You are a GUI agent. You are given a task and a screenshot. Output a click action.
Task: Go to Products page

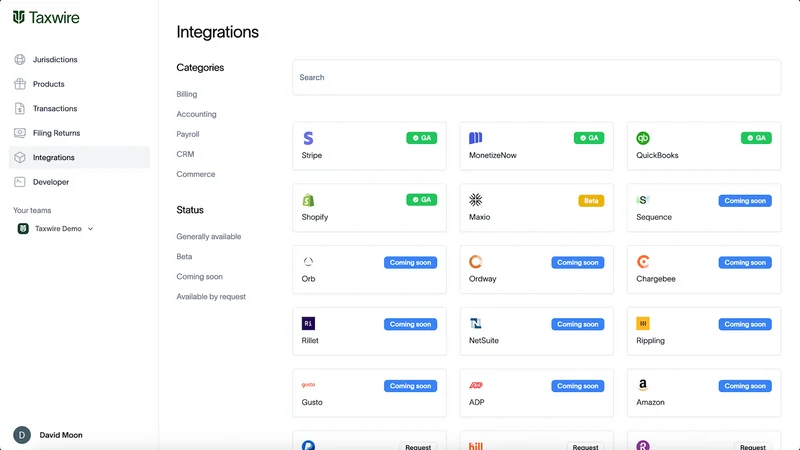point(79,84)
